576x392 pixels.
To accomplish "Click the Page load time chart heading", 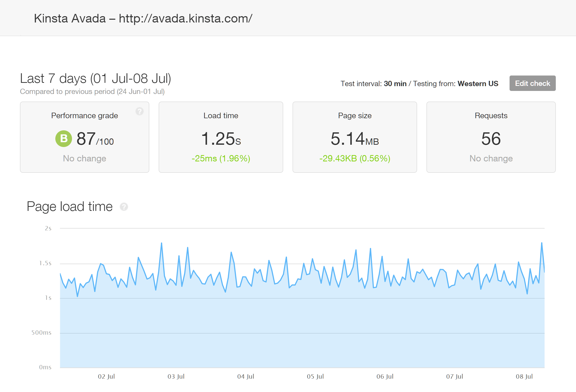I will (70, 207).
